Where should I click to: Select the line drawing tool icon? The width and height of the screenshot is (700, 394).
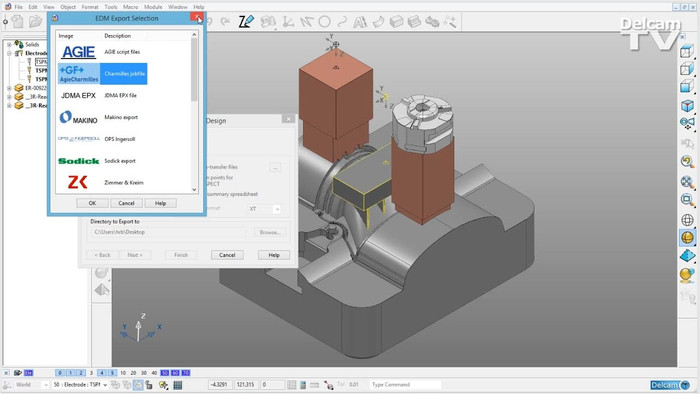[x=307, y=21]
